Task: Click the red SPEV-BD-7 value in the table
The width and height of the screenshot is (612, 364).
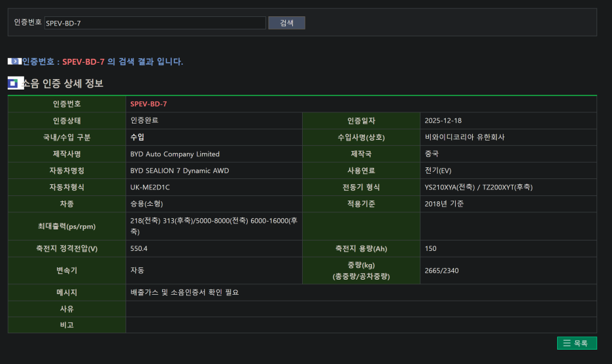Action: click(x=148, y=104)
